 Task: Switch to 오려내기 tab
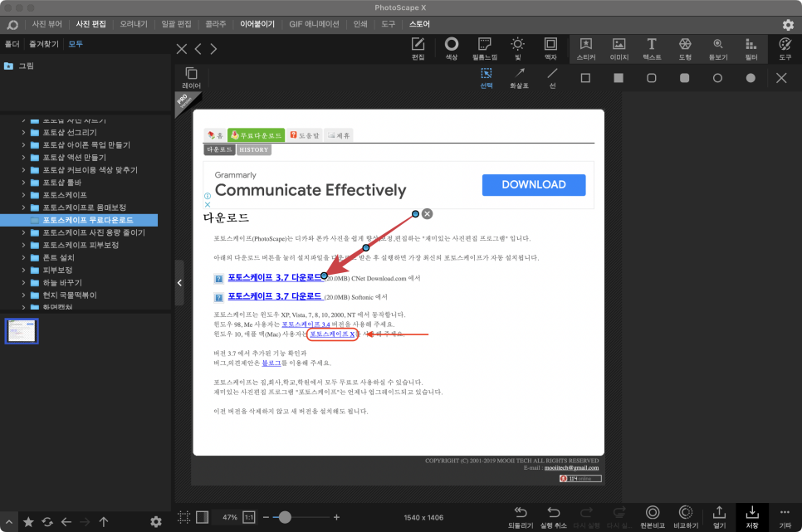[x=134, y=24]
